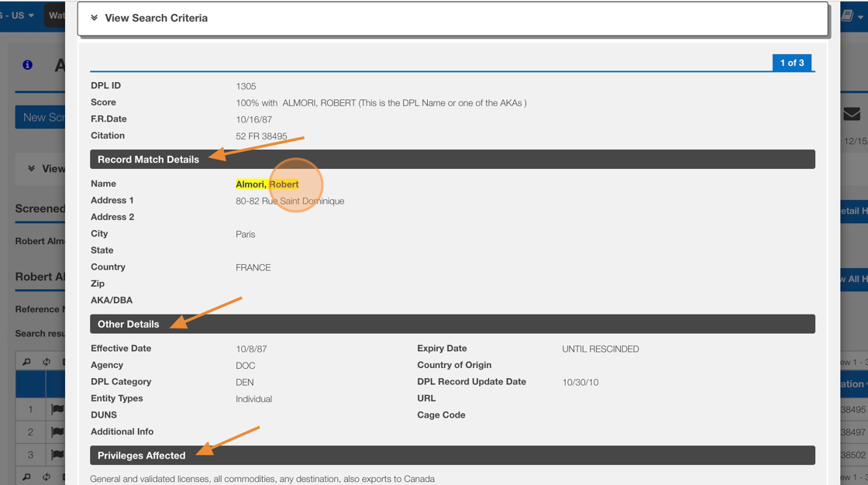The image size is (868, 485).
Task: Click the envelope email icon in background page
Action: (x=852, y=114)
